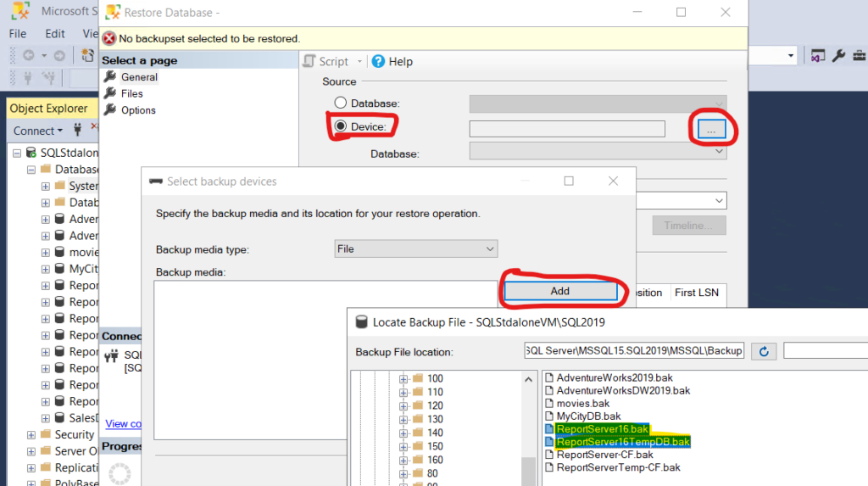Expand the 120 folder node
This screenshot has height=486, width=868.
click(x=403, y=406)
